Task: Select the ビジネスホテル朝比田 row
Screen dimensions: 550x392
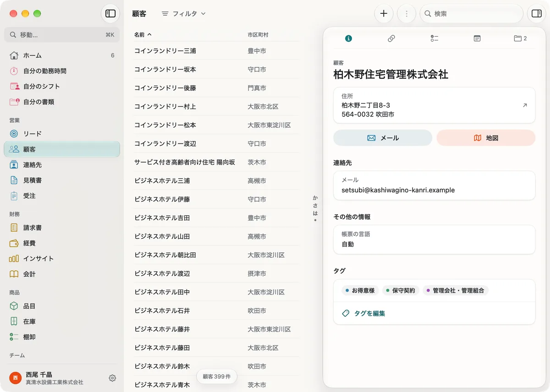Action: pyautogui.click(x=216, y=255)
